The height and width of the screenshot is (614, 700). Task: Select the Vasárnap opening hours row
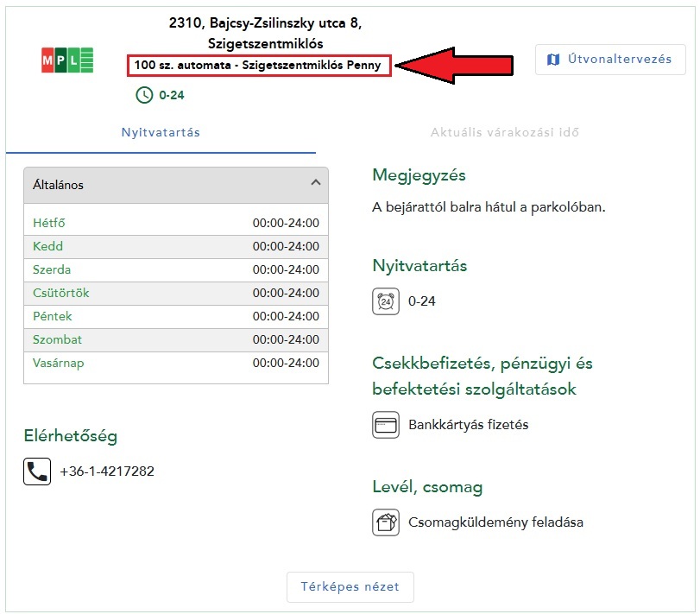(175, 363)
